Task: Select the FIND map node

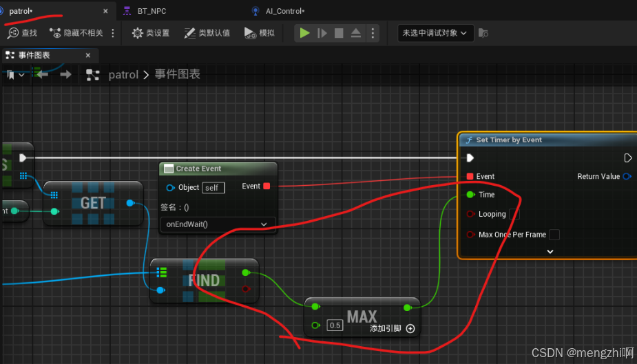Action: tap(204, 281)
